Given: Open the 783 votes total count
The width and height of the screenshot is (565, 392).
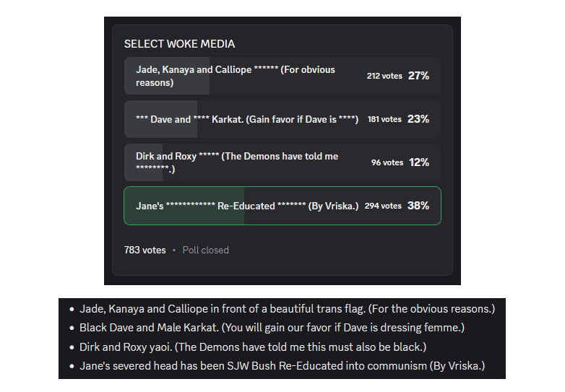Looking at the screenshot, I should coord(145,250).
